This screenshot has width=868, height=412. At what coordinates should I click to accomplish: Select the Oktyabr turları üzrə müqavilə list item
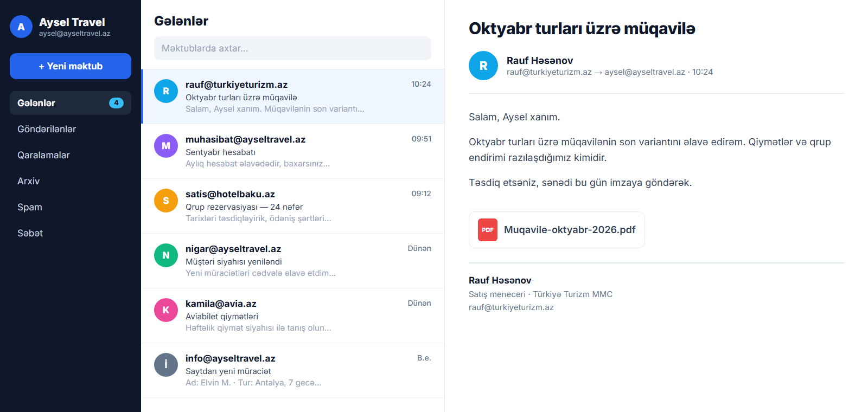pyautogui.click(x=293, y=96)
